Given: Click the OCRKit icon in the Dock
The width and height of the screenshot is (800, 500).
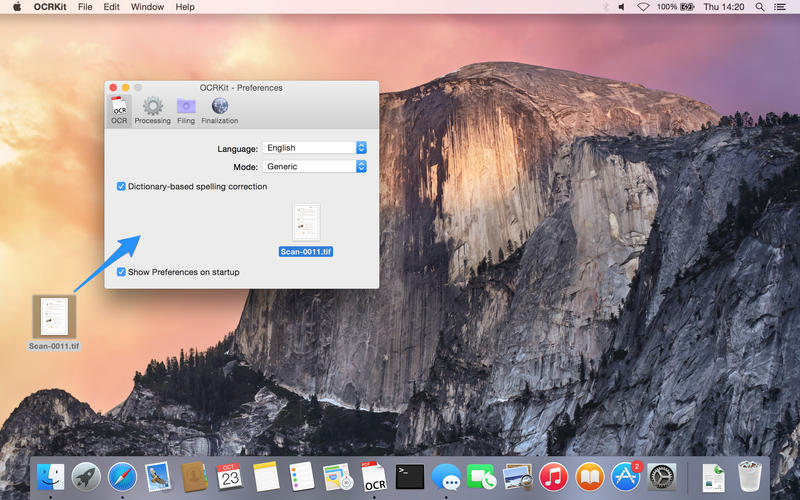Looking at the screenshot, I should coord(374,476).
